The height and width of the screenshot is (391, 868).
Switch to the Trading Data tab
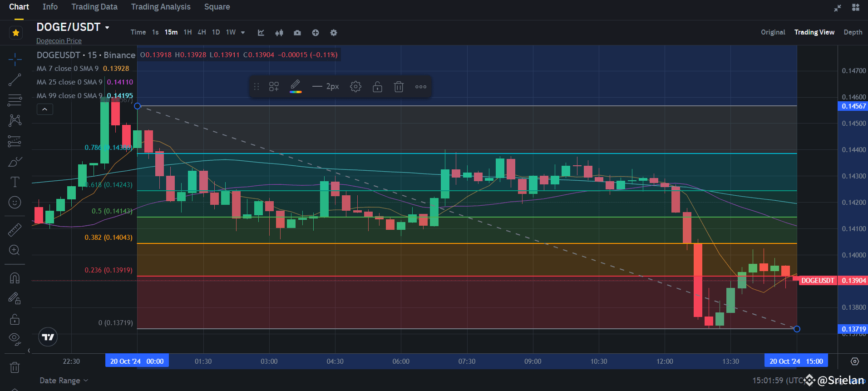click(x=94, y=7)
